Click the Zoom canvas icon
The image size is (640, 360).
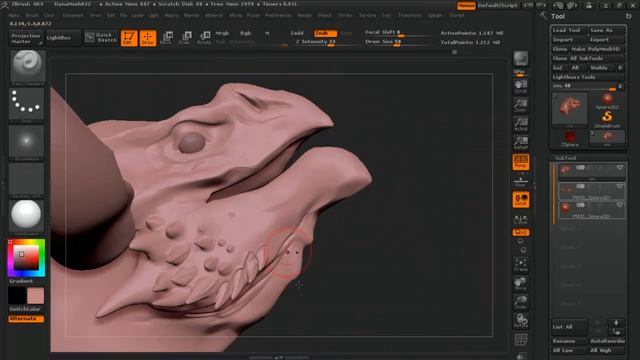coord(520,105)
